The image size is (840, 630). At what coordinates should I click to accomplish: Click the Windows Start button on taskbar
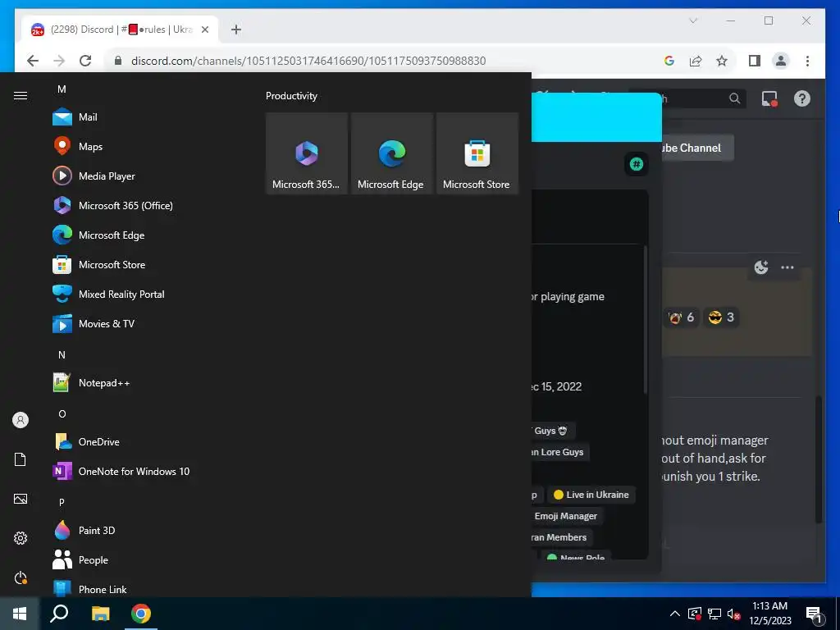[x=20, y=614]
